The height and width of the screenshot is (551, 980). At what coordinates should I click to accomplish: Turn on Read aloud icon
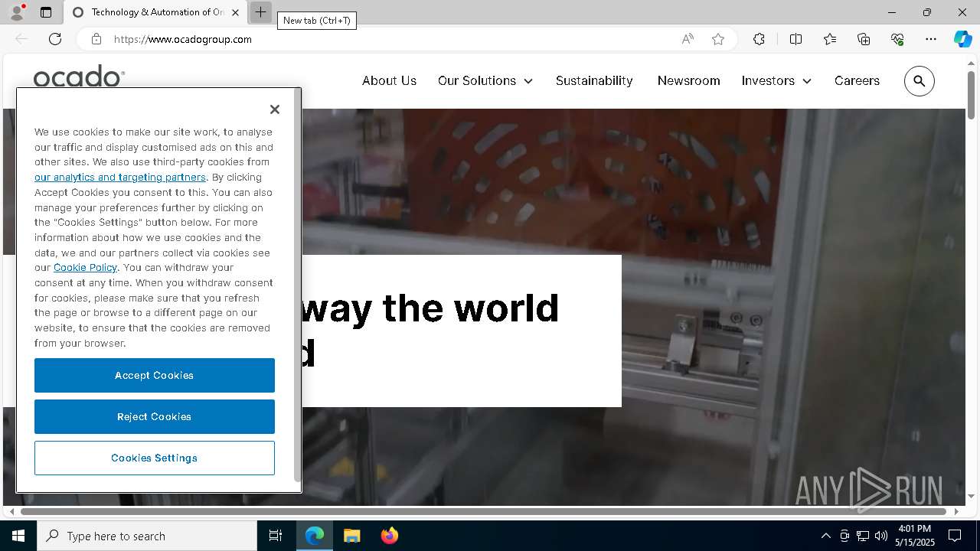688,39
